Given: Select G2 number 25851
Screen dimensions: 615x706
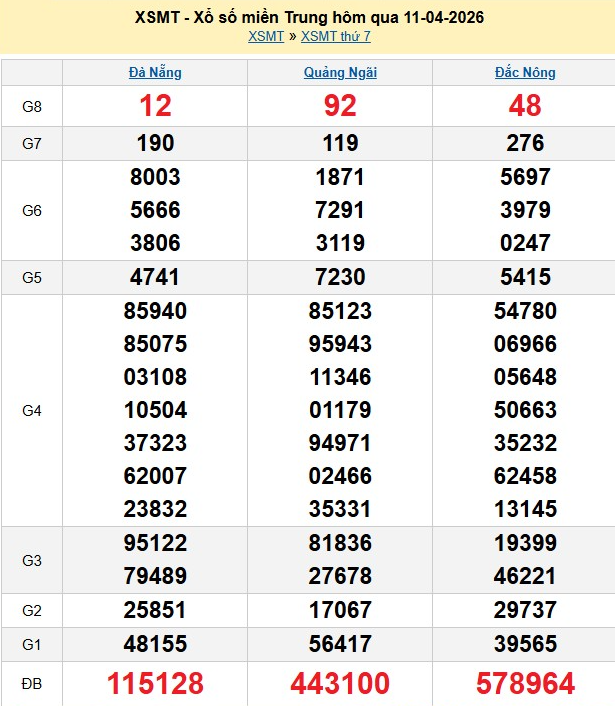Looking at the screenshot, I should [x=155, y=609].
